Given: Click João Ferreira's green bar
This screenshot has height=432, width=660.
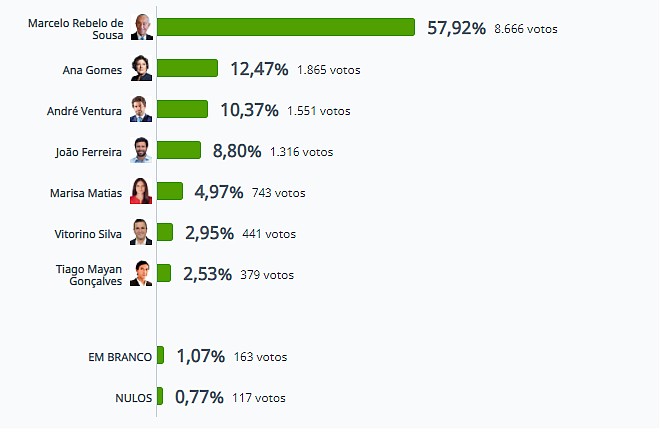Looking at the screenshot, I should (179, 150).
